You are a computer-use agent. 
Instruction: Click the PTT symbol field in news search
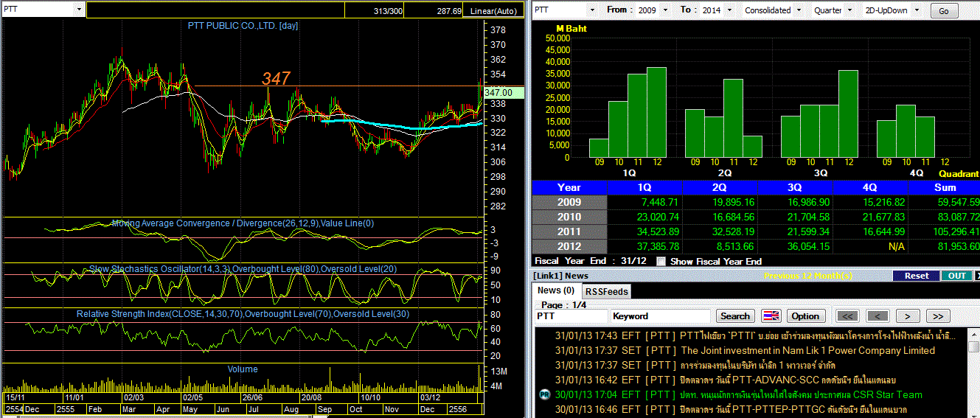pyautogui.click(x=571, y=316)
